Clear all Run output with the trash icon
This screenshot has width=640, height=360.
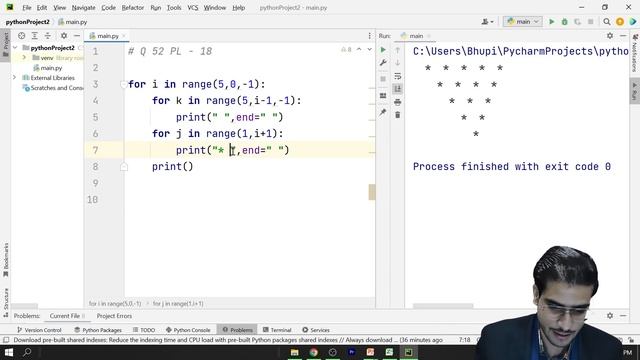coord(398,115)
